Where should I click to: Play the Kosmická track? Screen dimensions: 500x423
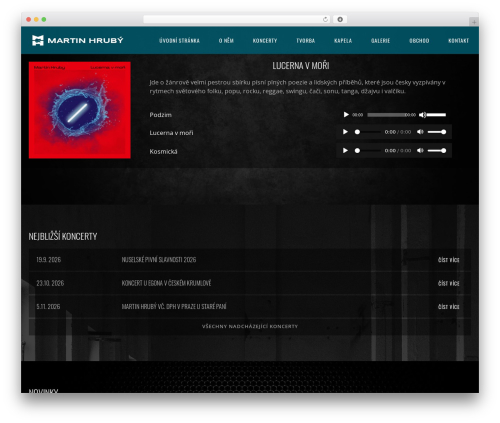click(x=345, y=151)
